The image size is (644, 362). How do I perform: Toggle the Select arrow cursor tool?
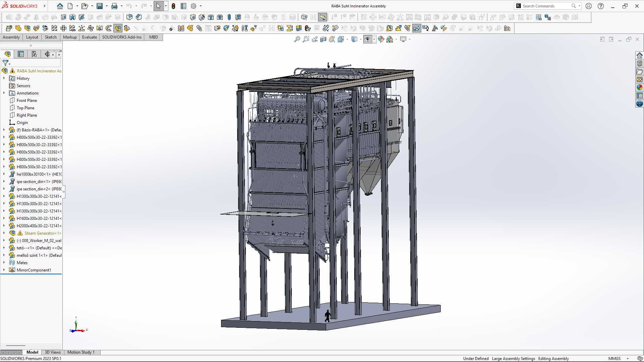158,6
